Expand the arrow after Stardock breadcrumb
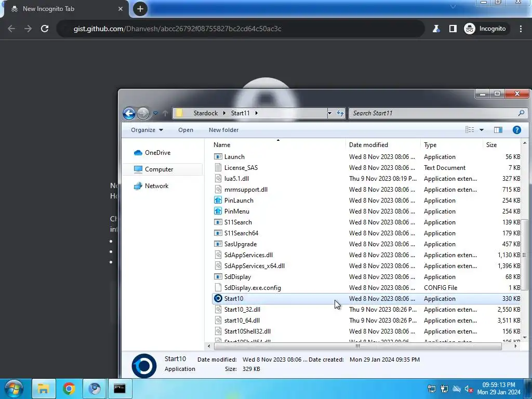This screenshot has height=399, width=532. pos(224,113)
